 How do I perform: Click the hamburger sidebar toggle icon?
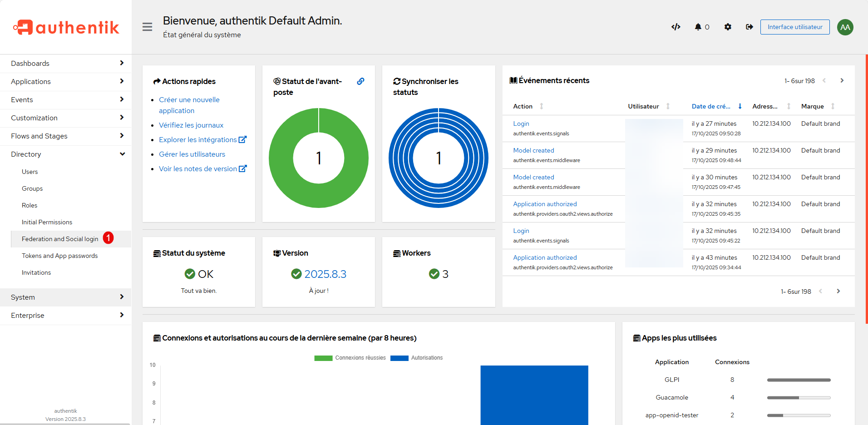point(147,27)
